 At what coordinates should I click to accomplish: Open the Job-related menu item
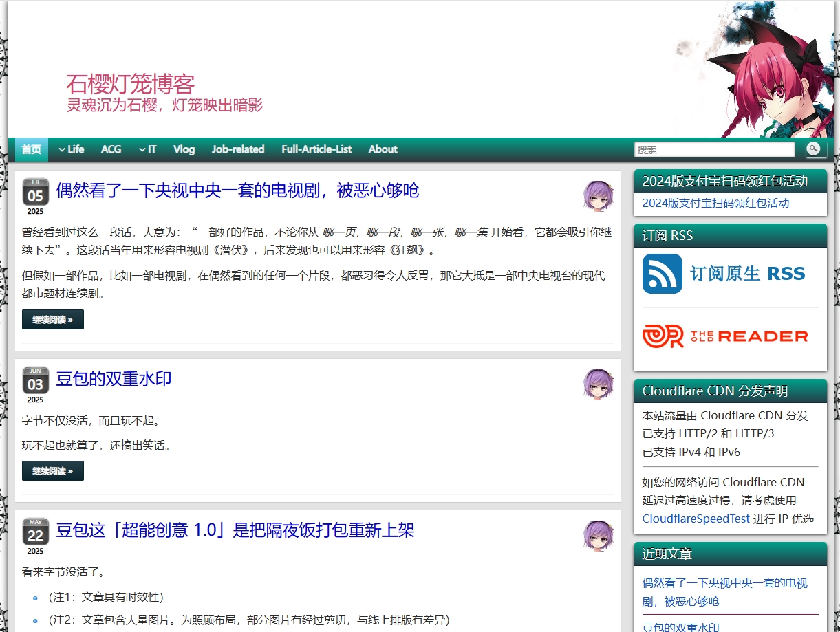click(238, 149)
